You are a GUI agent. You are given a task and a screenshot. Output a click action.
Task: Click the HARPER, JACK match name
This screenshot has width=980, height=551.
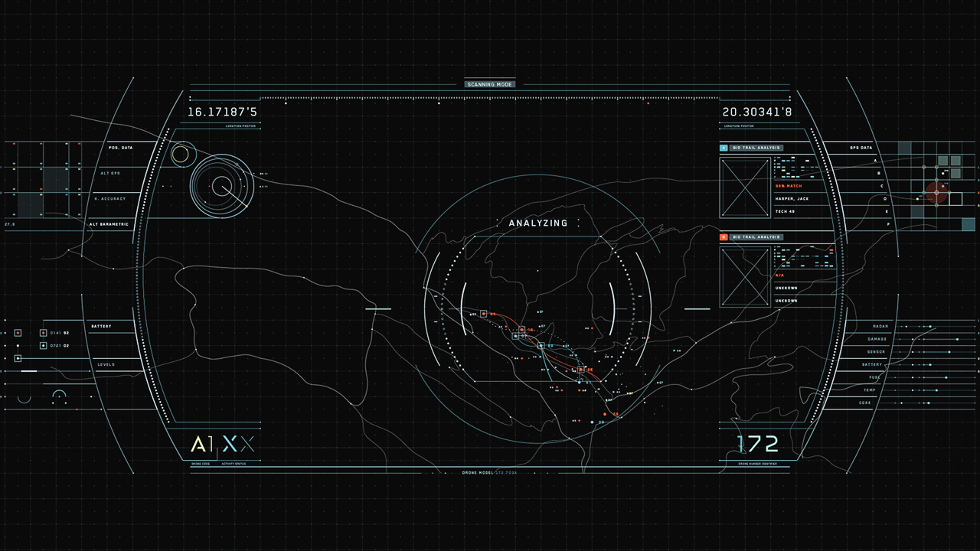point(792,199)
